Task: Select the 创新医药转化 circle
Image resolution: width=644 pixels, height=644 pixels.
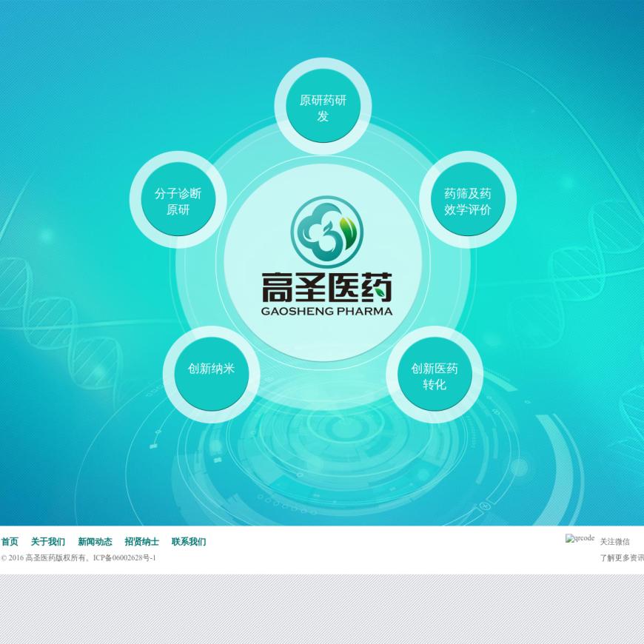Action: pos(435,375)
